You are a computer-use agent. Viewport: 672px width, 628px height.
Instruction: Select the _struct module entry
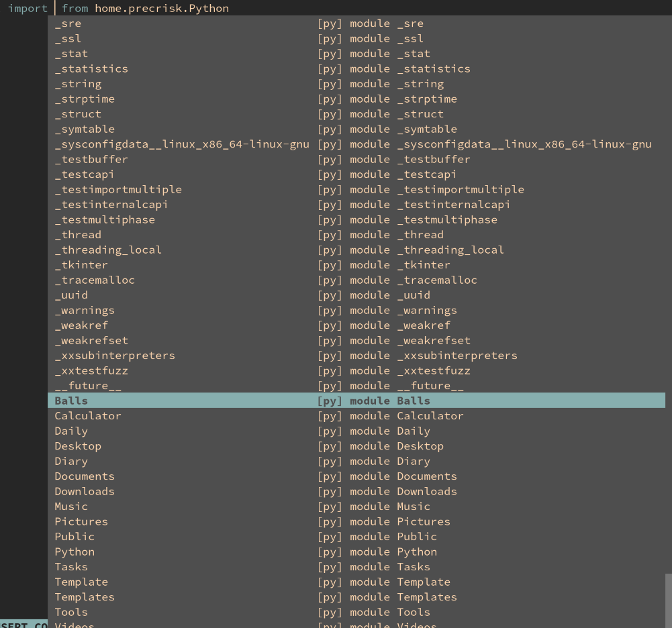click(356, 114)
